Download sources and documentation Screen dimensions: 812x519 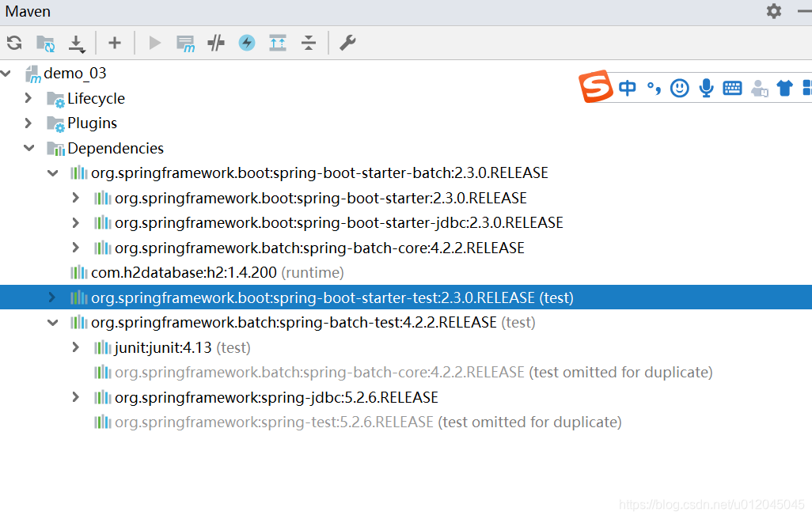coord(77,43)
